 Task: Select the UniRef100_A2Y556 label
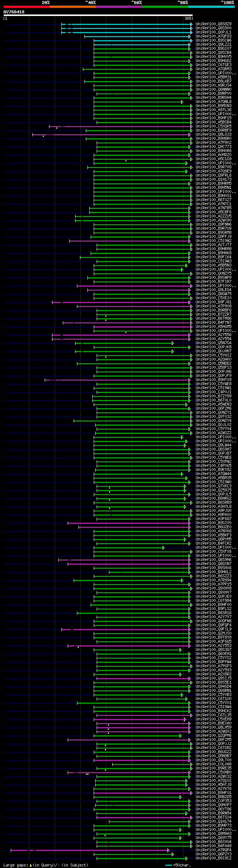pos(213,335)
